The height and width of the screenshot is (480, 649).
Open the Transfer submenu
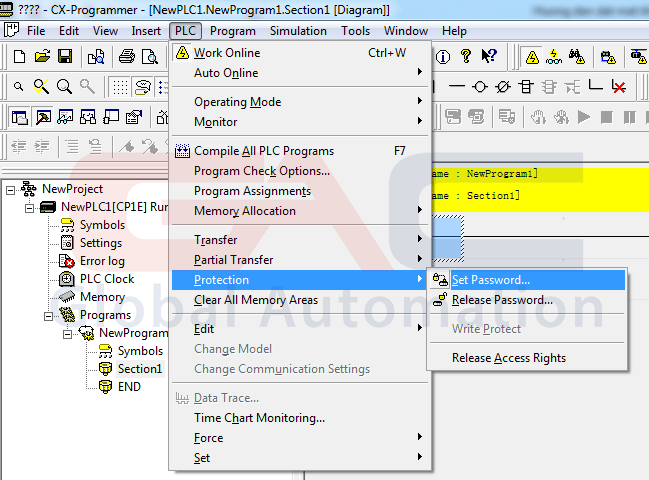coord(300,240)
